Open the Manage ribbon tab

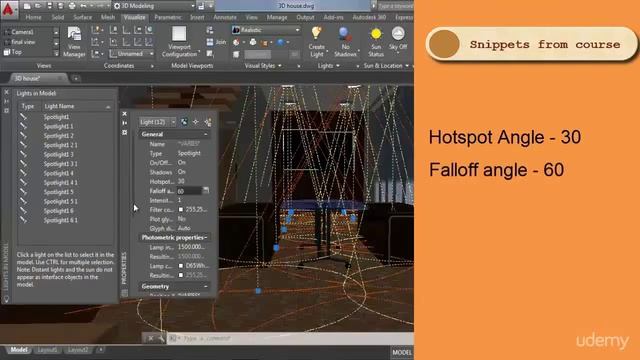point(277,18)
